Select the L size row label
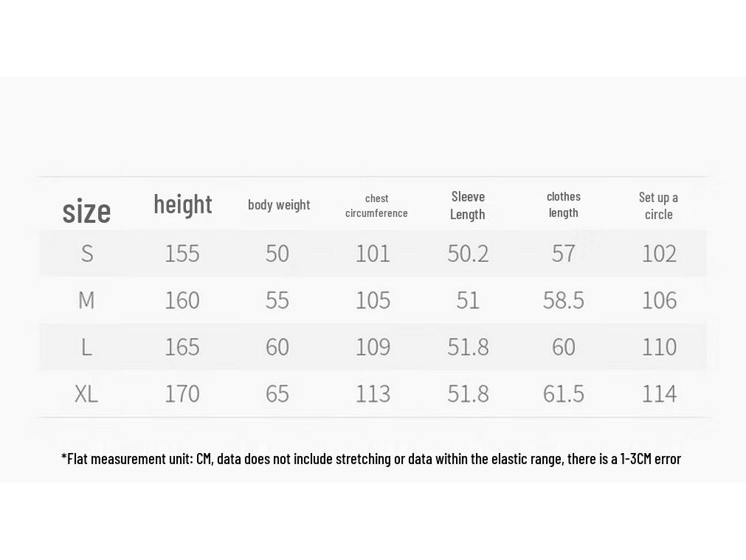 (x=86, y=347)
